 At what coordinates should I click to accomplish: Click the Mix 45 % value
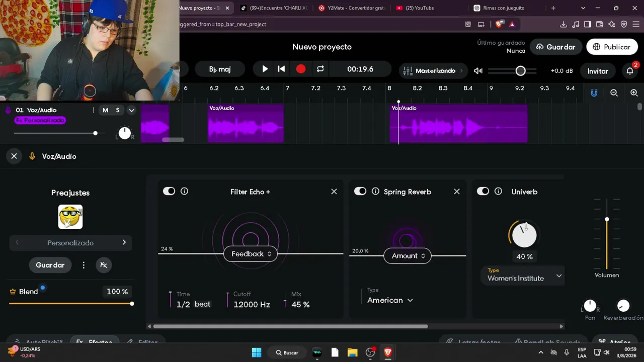pyautogui.click(x=300, y=304)
